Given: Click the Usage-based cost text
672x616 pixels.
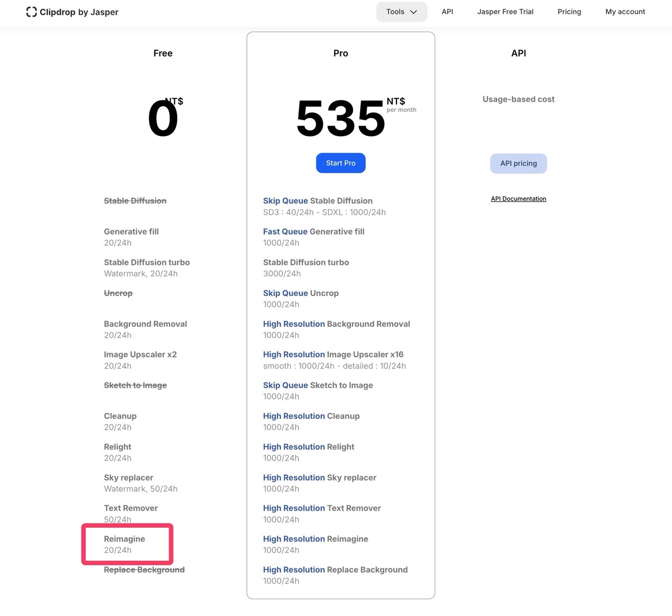Looking at the screenshot, I should pos(519,99).
